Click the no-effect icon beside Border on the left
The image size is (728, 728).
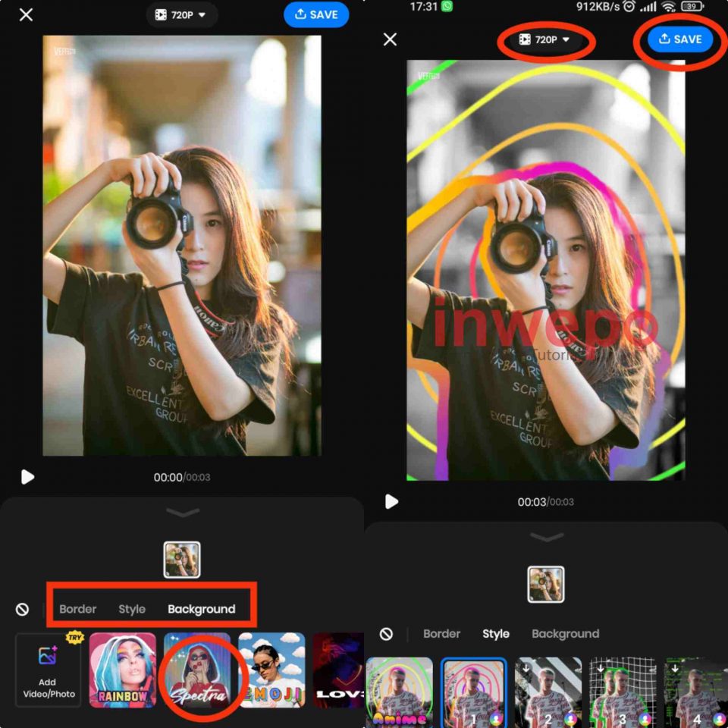coord(23,609)
